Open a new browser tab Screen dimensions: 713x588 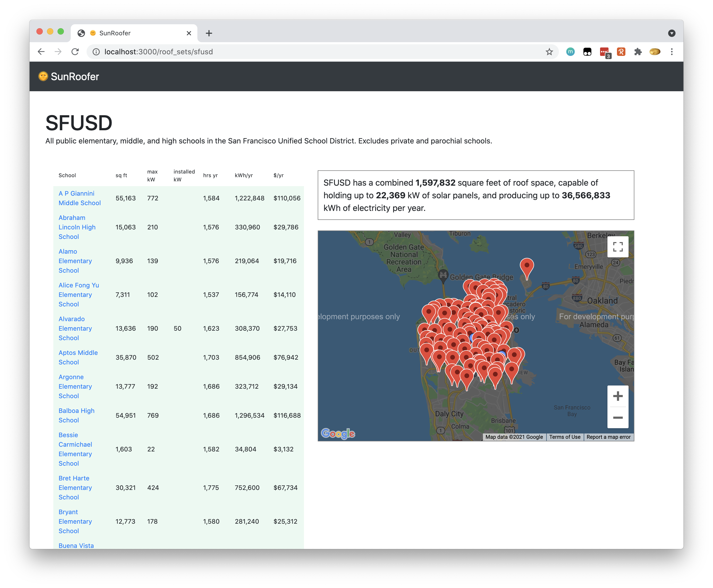click(209, 33)
